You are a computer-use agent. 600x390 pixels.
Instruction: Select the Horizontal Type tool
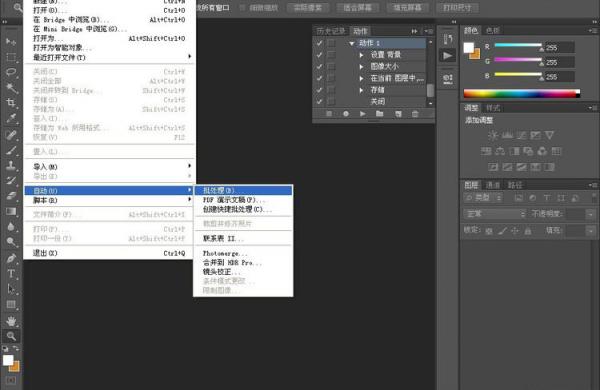pyautogui.click(x=11, y=274)
